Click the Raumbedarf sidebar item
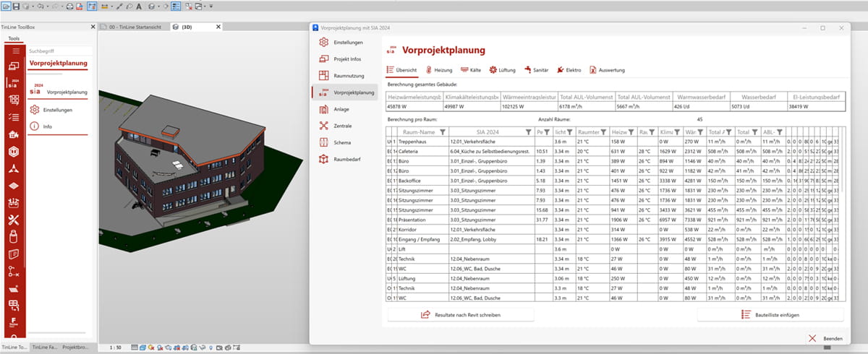The width and height of the screenshot is (868, 354). click(x=348, y=159)
